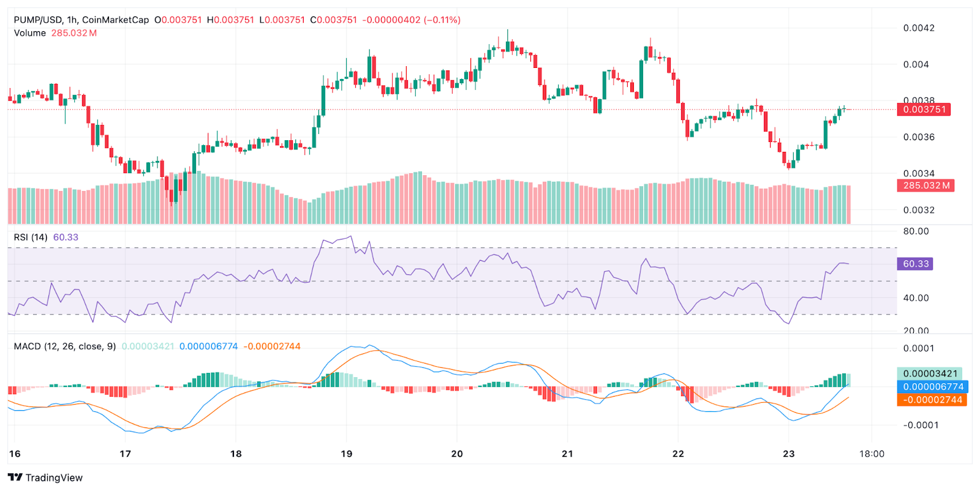This screenshot has height=491, width=980.
Task: Click date 22 on the time axis
Action: coord(678,454)
